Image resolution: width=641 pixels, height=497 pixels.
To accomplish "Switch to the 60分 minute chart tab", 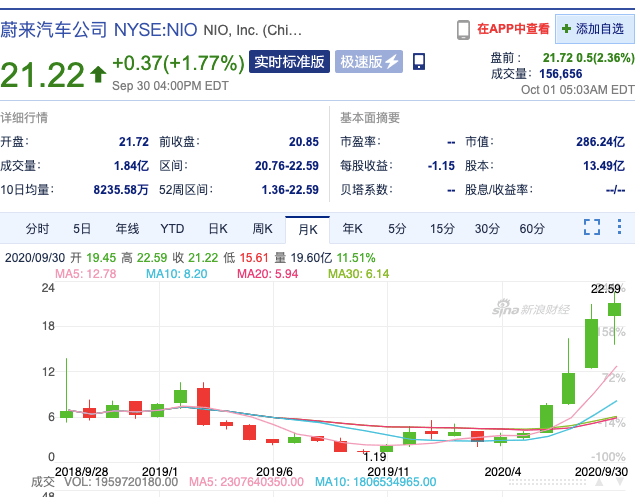I will pyautogui.click(x=532, y=228).
